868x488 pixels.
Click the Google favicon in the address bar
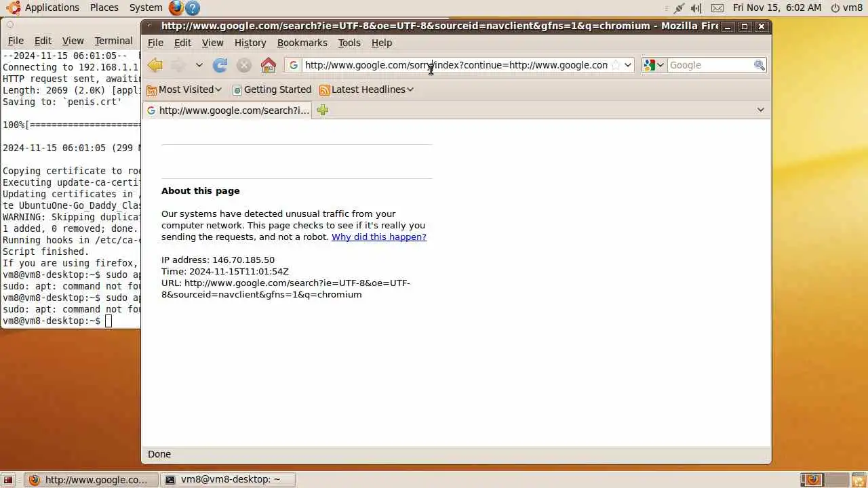294,65
